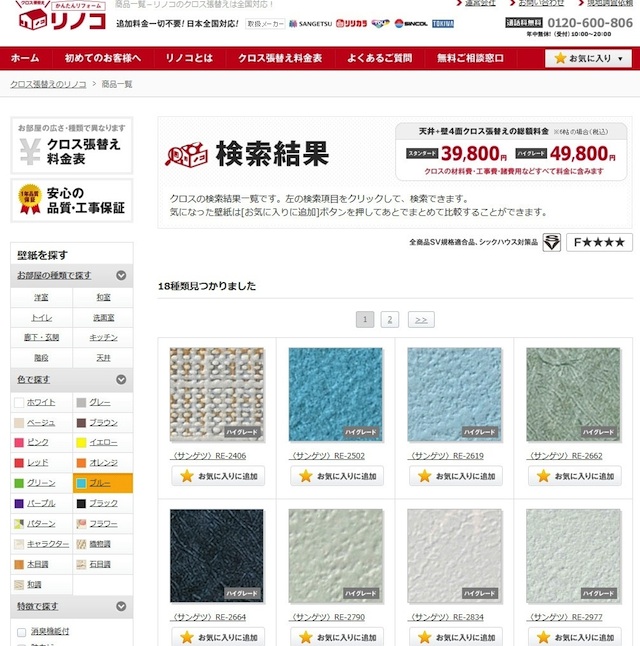
Task: Choose the 木目調 wood grain filter
Action: tap(38, 564)
